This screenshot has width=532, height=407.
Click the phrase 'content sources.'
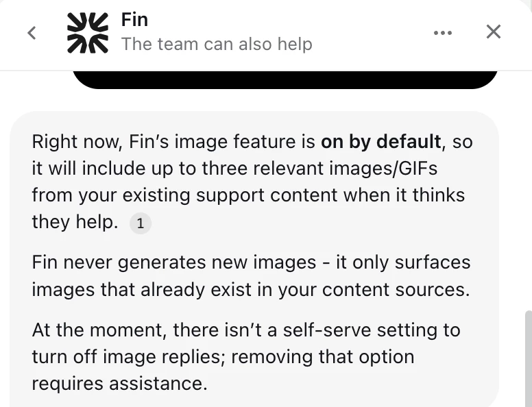[x=396, y=290]
